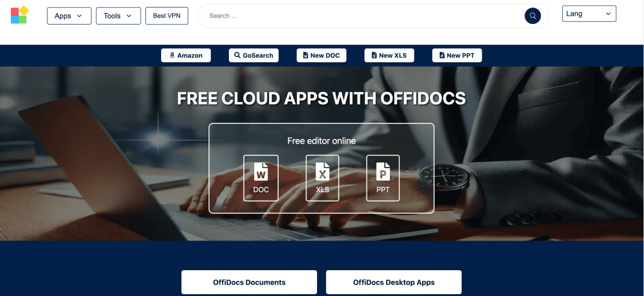
Task: Launch the PPT free editor icon
Action: point(383,178)
